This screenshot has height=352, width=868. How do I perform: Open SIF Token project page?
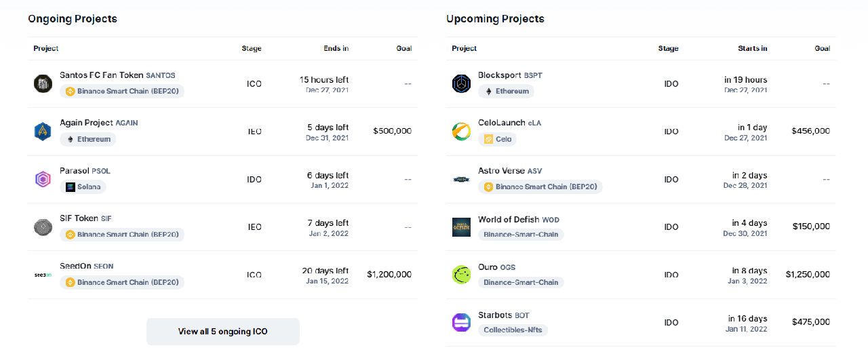(85, 218)
